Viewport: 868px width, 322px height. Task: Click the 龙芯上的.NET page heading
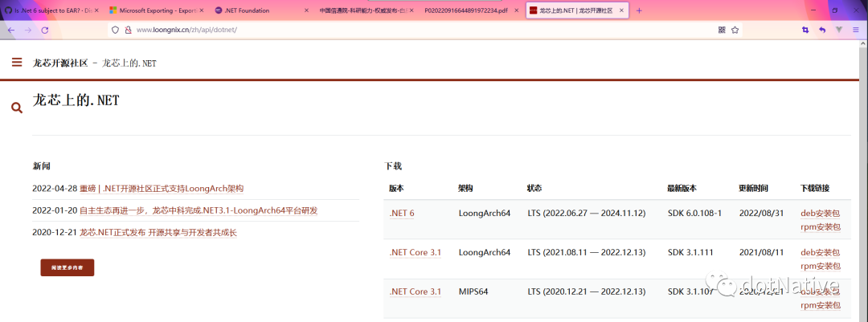pyautogui.click(x=76, y=100)
